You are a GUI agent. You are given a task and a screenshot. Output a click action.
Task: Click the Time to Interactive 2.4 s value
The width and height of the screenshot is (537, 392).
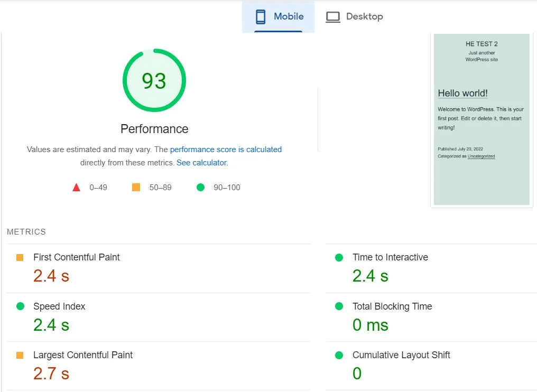click(370, 276)
